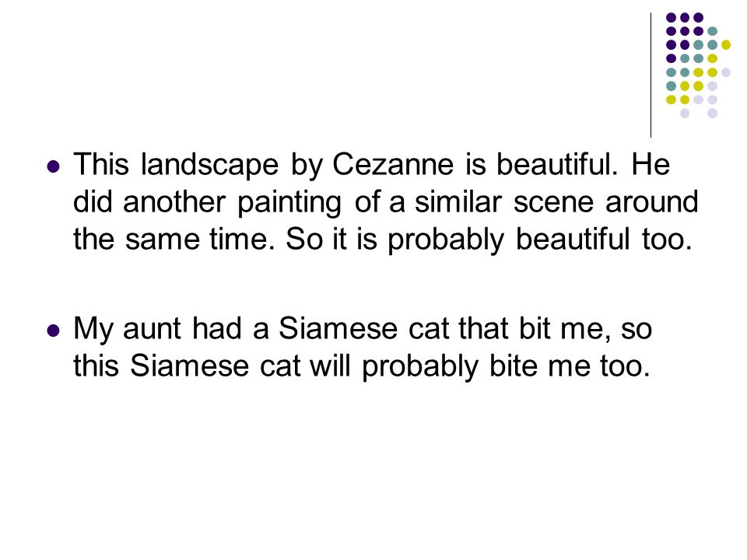This screenshot has width=747, height=560.
Task: Click the purple bullet before "My aunt"
Action: coord(54,330)
